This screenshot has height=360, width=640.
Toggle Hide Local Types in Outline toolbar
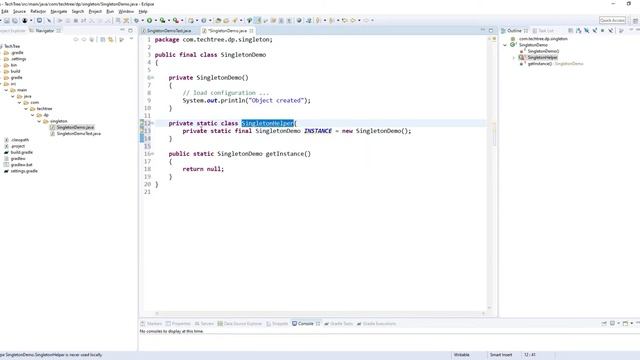(x=611, y=31)
